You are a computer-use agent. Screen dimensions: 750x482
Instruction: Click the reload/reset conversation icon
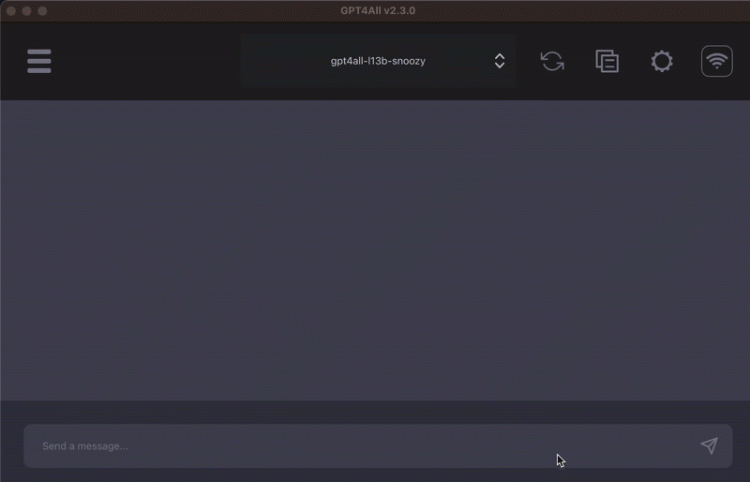pyautogui.click(x=552, y=61)
